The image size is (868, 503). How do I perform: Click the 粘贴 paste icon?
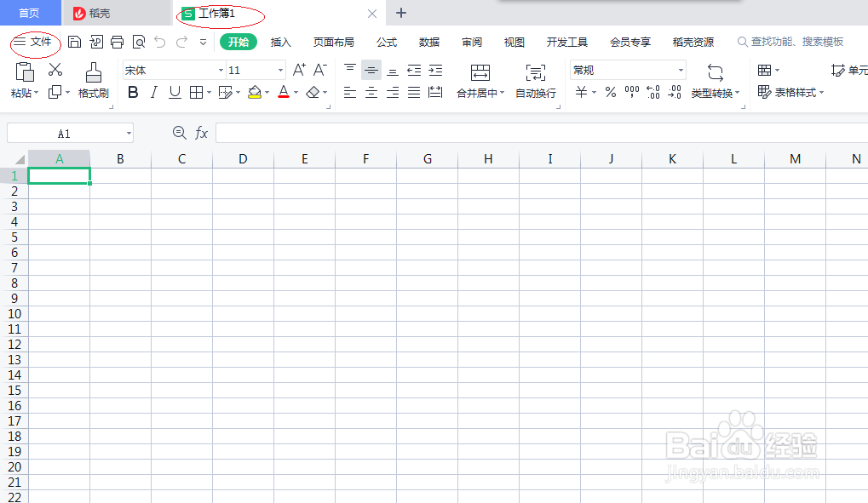tap(25, 72)
